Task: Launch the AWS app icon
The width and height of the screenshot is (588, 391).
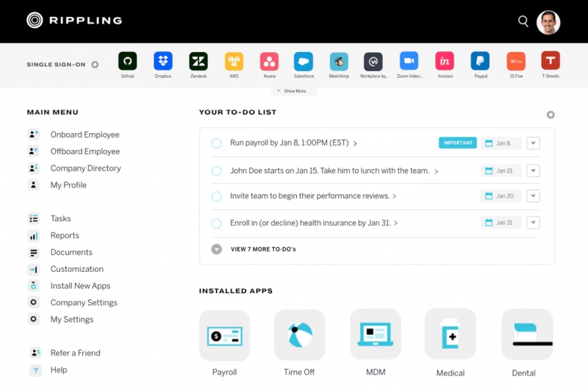Action: pos(234,61)
